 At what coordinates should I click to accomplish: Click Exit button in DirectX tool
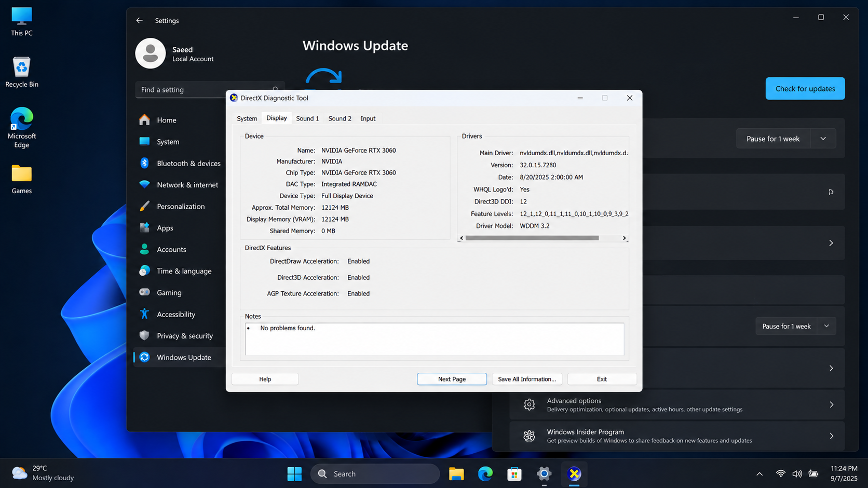[x=602, y=379]
